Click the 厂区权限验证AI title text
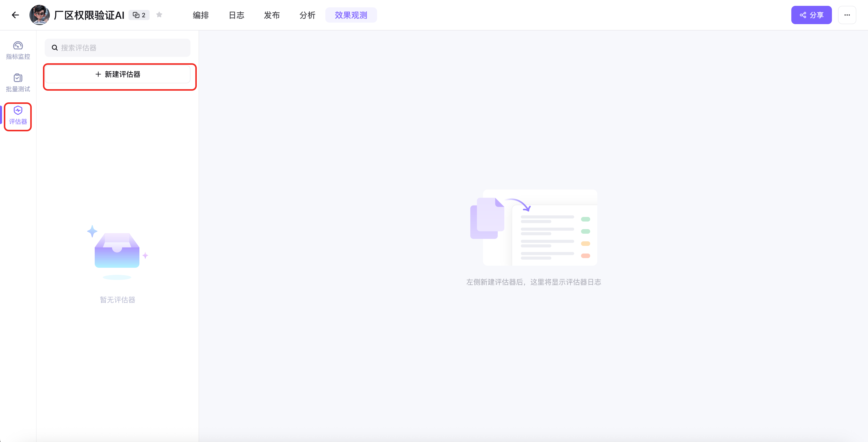The image size is (868, 442). pos(89,15)
